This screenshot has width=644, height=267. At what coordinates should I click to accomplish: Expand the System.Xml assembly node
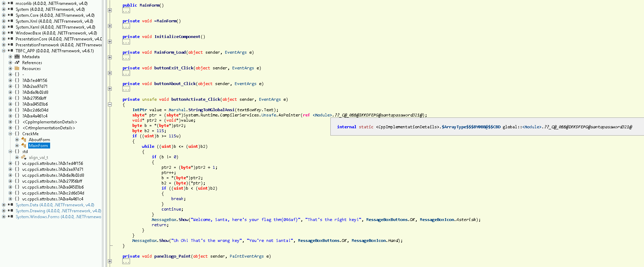pos(3,21)
